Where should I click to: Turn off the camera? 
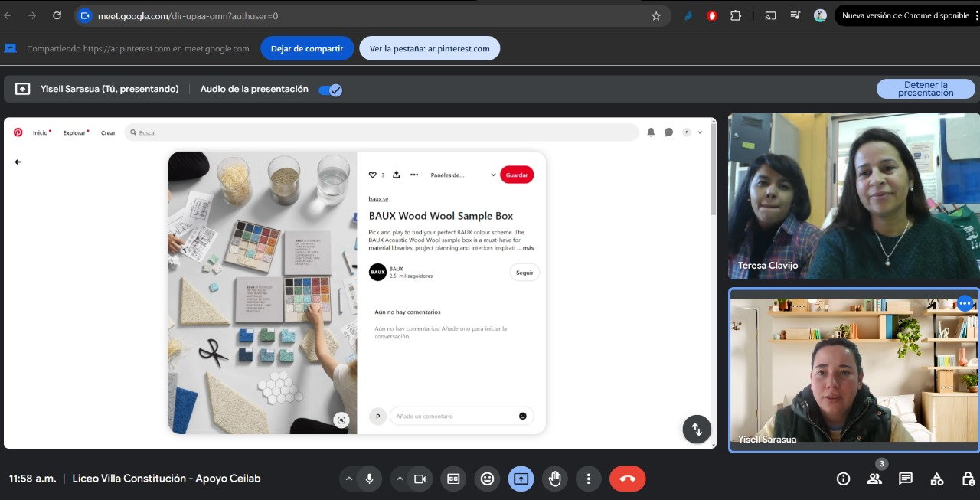click(x=420, y=479)
